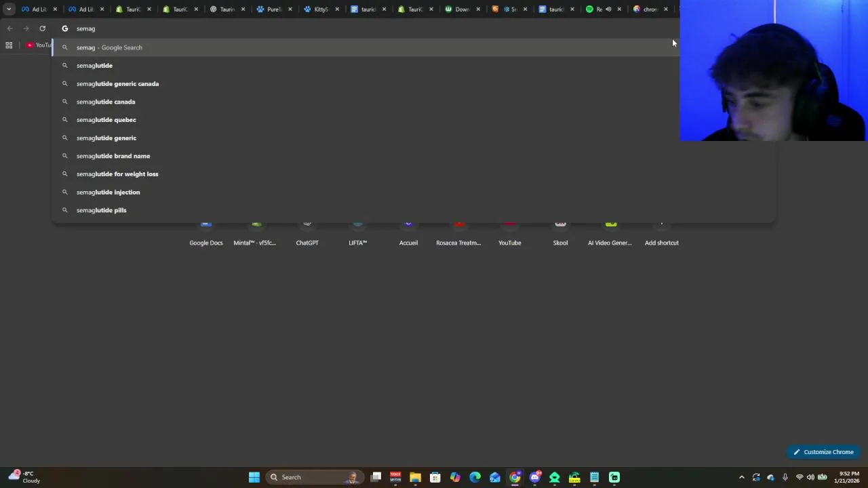Pick 'semaglutide pills' suggestion
868x488 pixels.
pos(414,210)
